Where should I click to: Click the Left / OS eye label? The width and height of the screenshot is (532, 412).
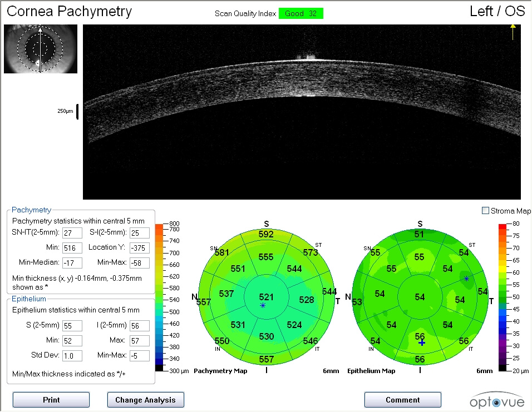[x=497, y=12]
